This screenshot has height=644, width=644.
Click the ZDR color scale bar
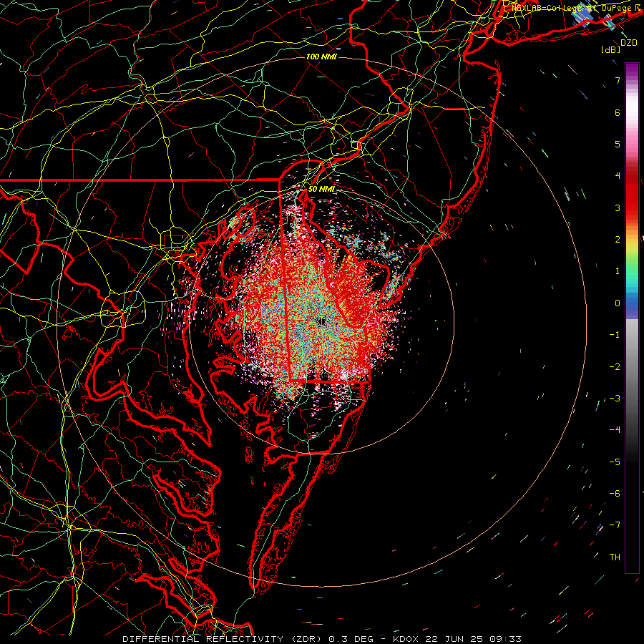tap(632, 318)
